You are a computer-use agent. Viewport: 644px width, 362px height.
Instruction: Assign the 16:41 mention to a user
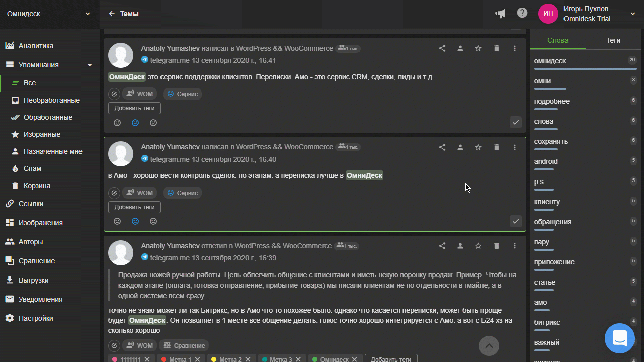pyautogui.click(x=460, y=48)
